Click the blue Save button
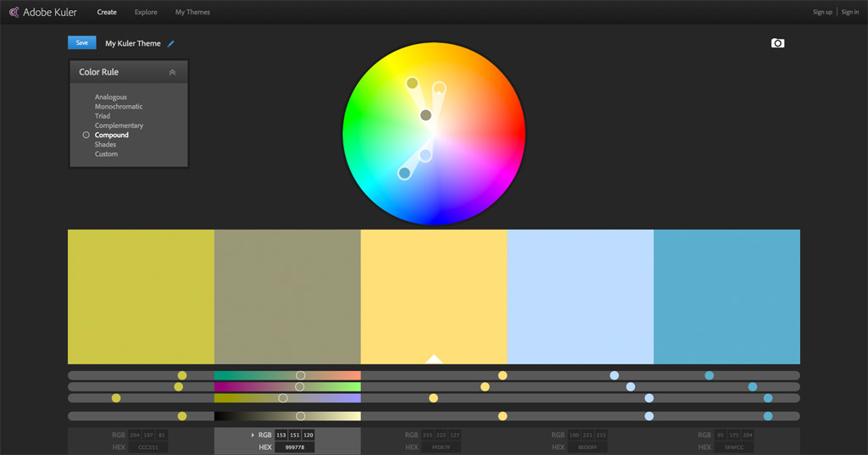This screenshot has width=868, height=455. [x=81, y=42]
